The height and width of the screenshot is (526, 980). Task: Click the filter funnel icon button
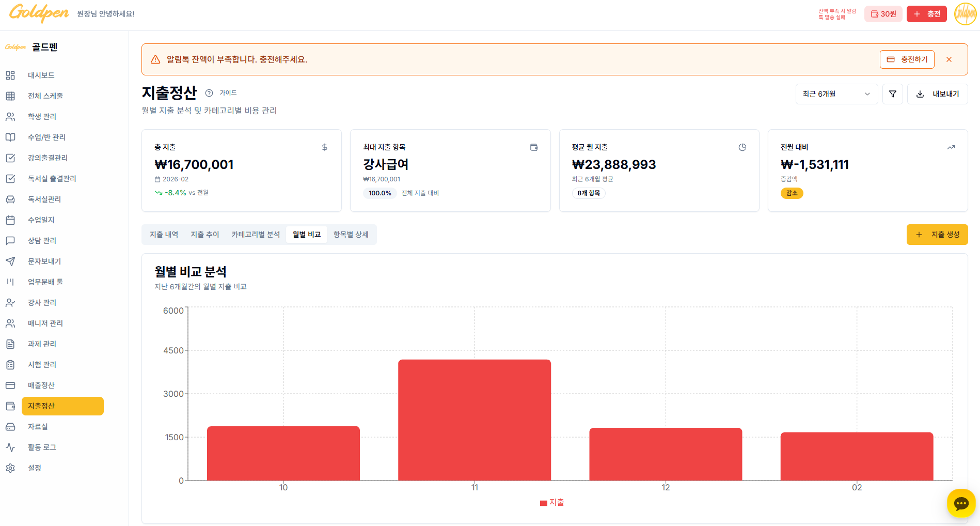point(892,94)
